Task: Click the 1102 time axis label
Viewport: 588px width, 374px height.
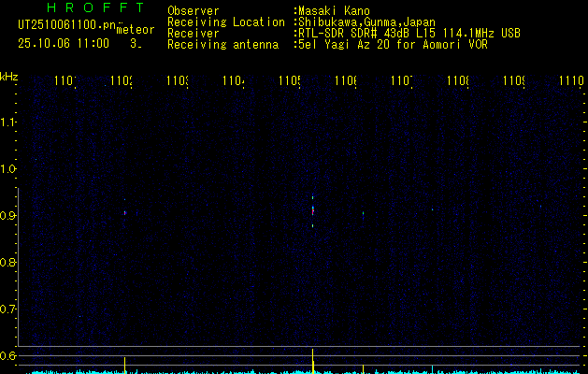Action: [122, 80]
